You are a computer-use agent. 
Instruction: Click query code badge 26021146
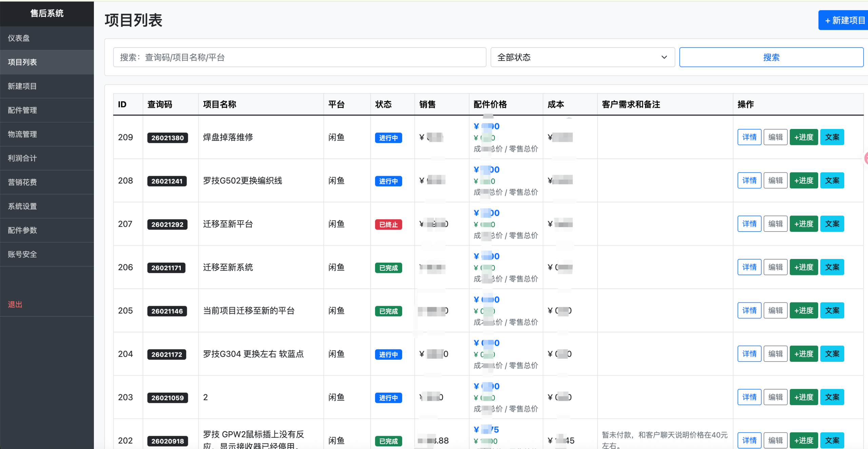tap(167, 311)
